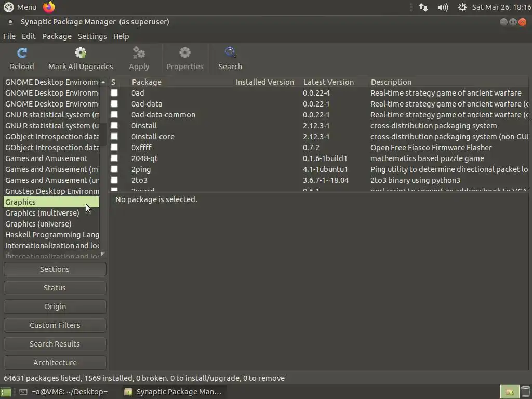The image size is (532, 399).
Task: Select the highlighted Graphics section
Action: click(x=51, y=202)
